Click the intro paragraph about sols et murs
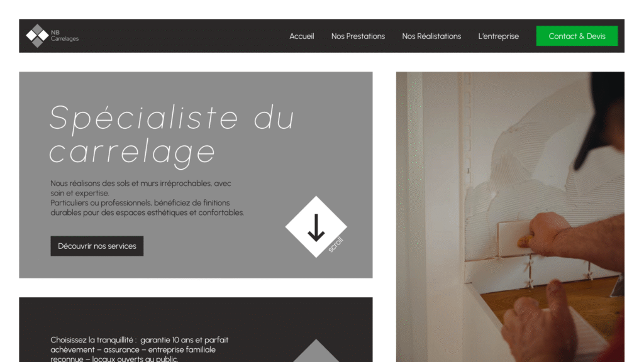Image resolution: width=644 pixels, height=362 pixels. click(x=147, y=198)
